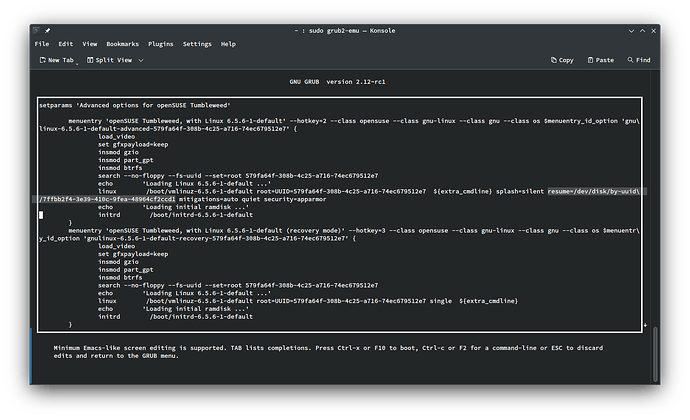Maximize the Konsole window

coord(642,31)
